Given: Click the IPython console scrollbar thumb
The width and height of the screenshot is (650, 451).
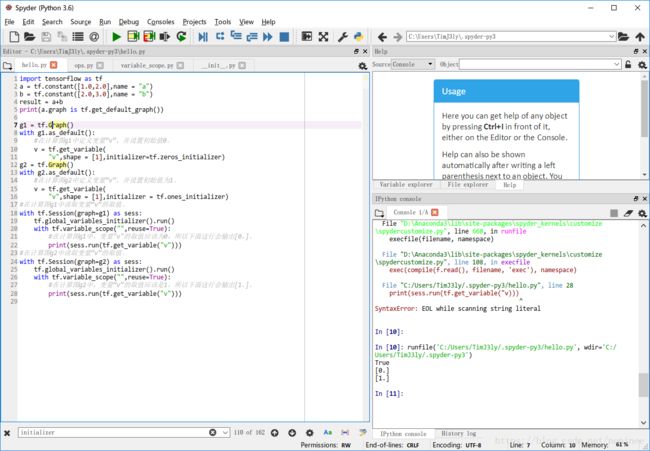Looking at the screenshot, I should tap(643, 385).
